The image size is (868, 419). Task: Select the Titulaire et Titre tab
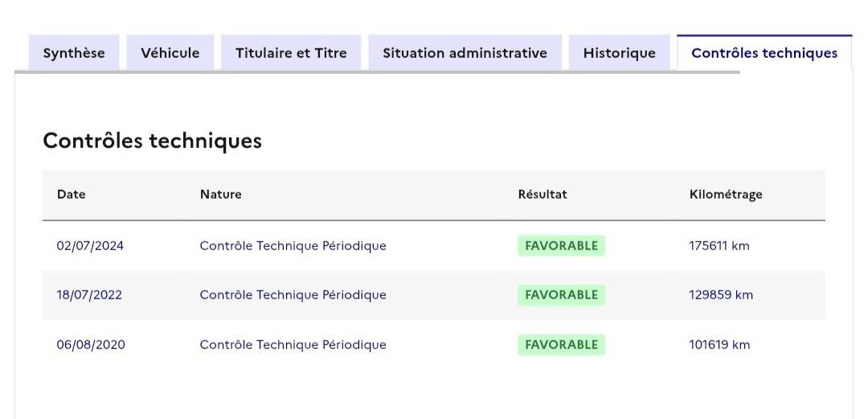[291, 52]
